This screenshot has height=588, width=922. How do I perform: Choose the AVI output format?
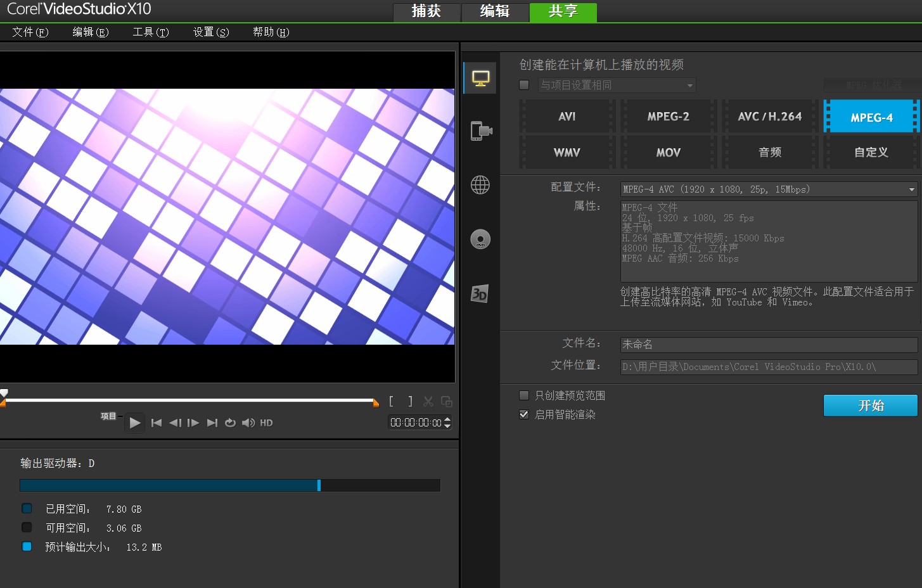[x=567, y=117]
